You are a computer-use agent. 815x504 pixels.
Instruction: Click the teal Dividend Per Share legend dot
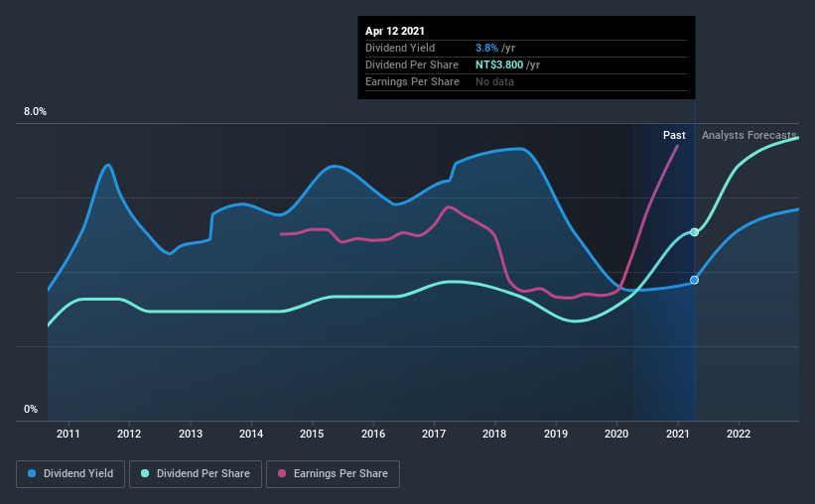tap(145, 473)
